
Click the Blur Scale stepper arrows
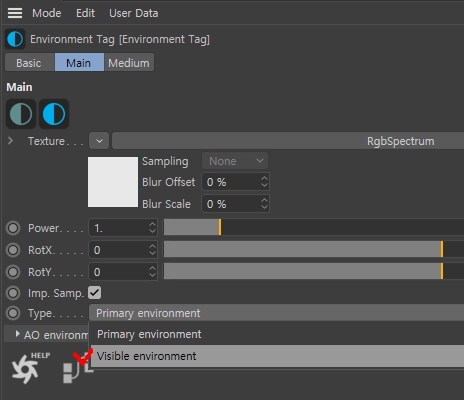264,204
